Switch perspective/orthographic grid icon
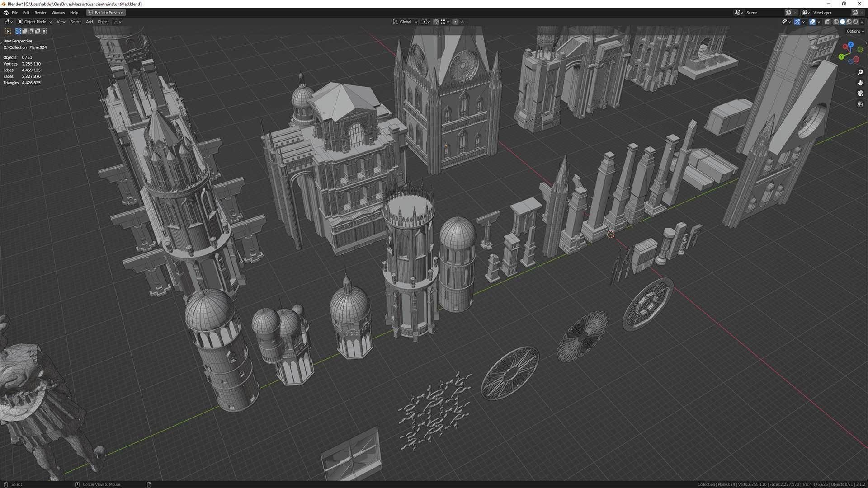The width and height of the screenshot is (868, 488). coord(860,104)
